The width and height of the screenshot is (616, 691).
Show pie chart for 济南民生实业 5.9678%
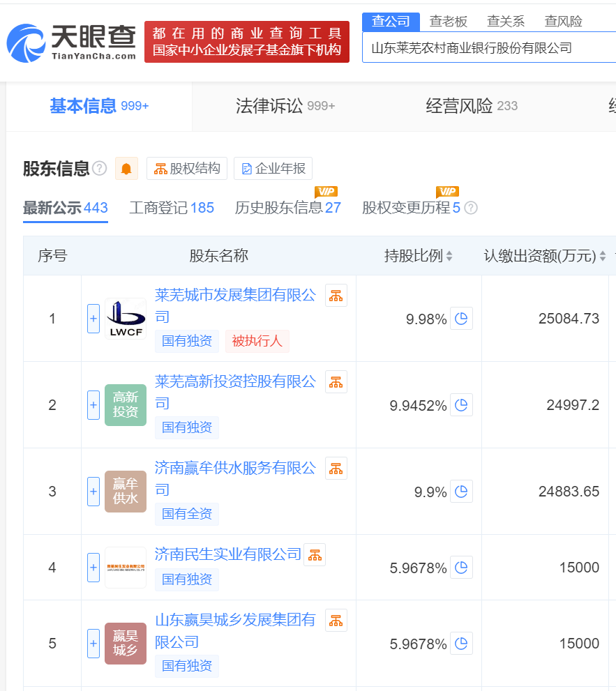(461, 567)
